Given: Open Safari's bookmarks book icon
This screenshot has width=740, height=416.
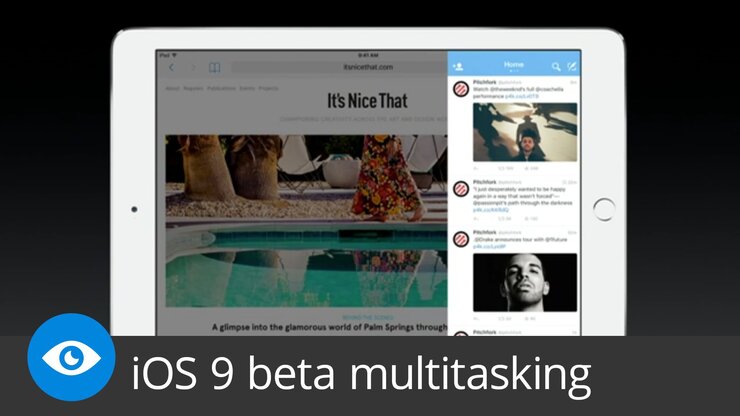Looking at the screenshot, I should click(x=214, y=68).
